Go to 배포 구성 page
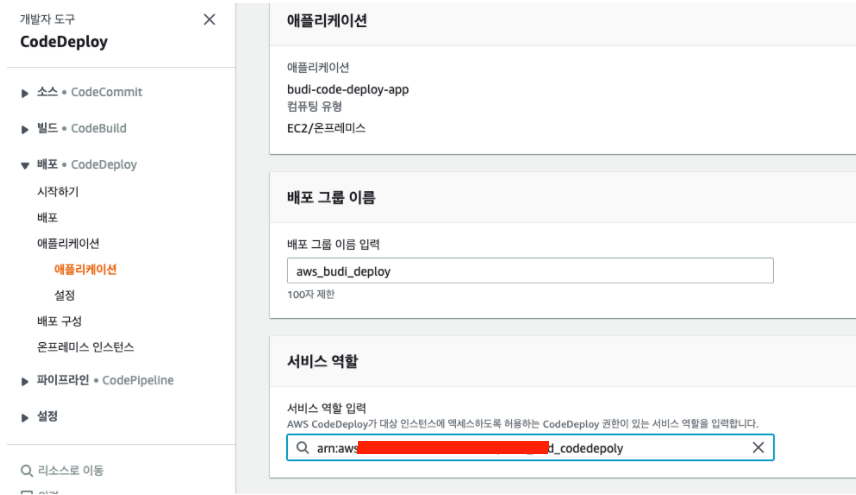856x495 pixels. [60, 321]
